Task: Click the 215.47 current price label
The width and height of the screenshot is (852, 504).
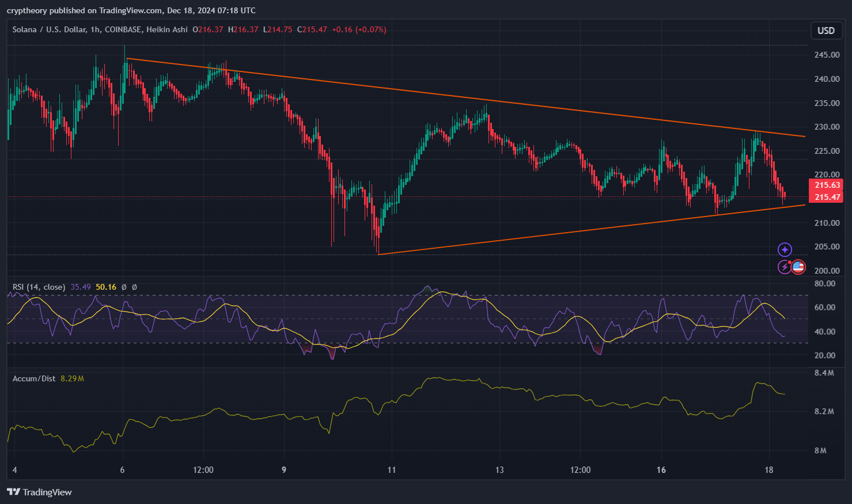Action: click(x=826, y=197)
